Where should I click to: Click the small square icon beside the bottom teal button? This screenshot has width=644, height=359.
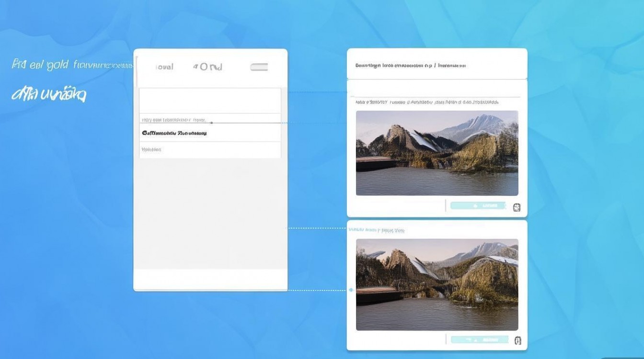point(517,341)
